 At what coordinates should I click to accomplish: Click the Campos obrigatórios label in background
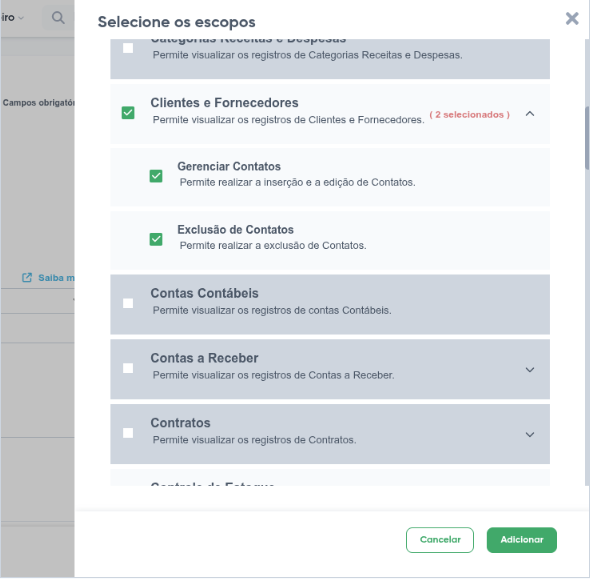click(38, 103)
